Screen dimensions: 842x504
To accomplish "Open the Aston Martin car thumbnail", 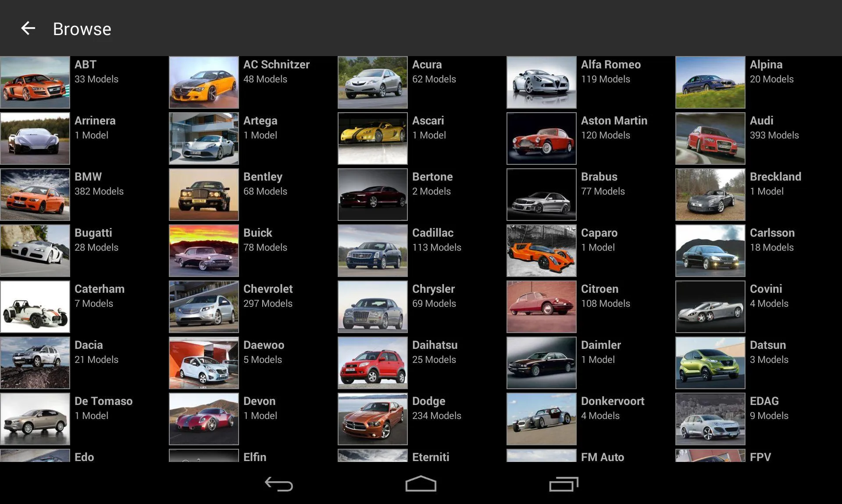I will 542,138.
